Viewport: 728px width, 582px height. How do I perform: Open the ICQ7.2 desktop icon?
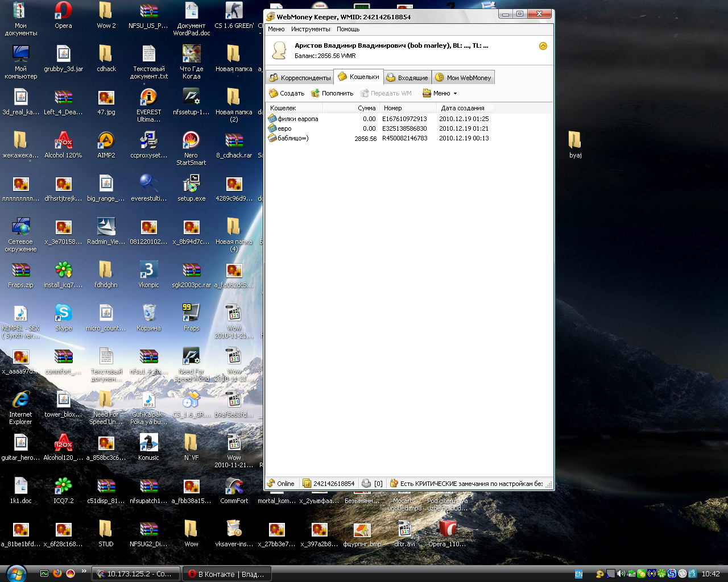pyautogui.click(x=63, y=491)
